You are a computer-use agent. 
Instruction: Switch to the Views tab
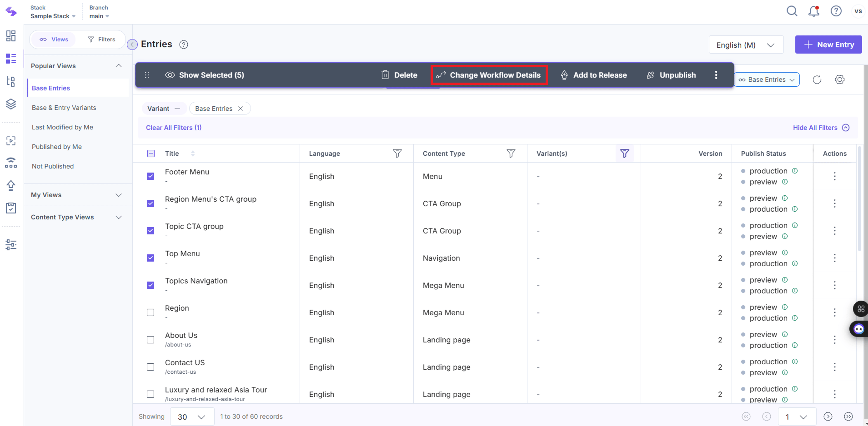click(x=54, y=39)
